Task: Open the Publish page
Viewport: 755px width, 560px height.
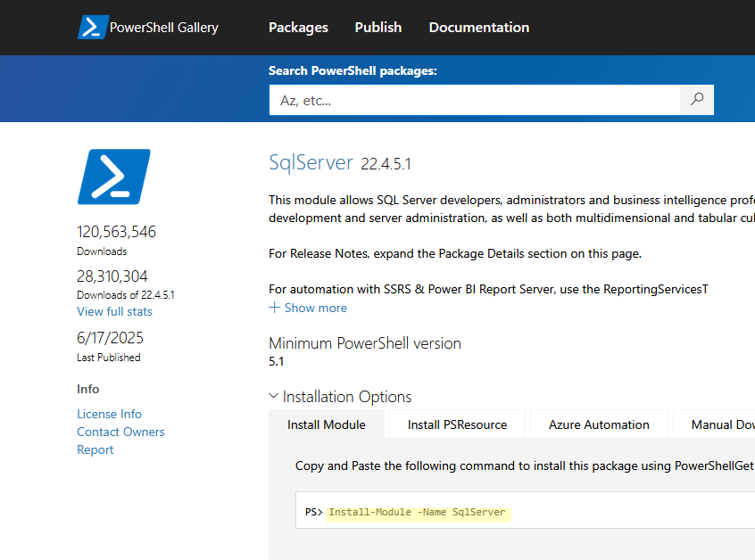Action: click(377, 28)
